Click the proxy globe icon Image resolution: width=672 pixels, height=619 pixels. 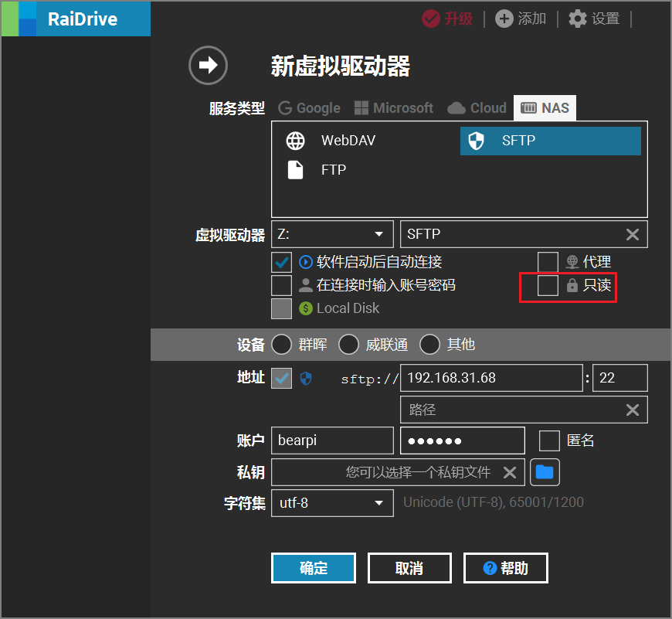pyautogui.click(x=572, y=262)
